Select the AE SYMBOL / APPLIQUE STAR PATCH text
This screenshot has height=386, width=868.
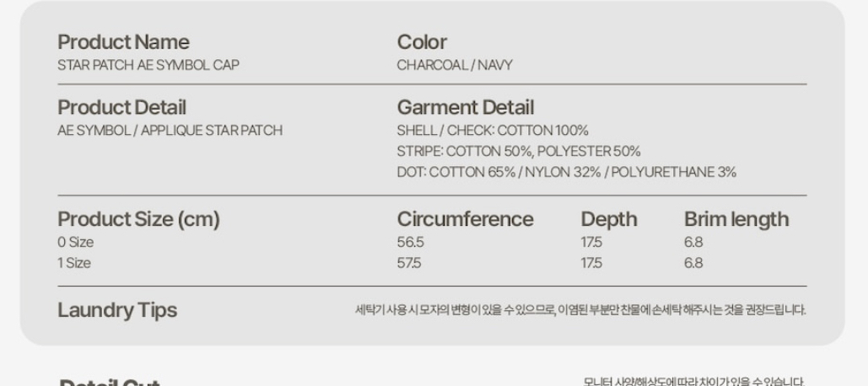click(x=170, y=131)
